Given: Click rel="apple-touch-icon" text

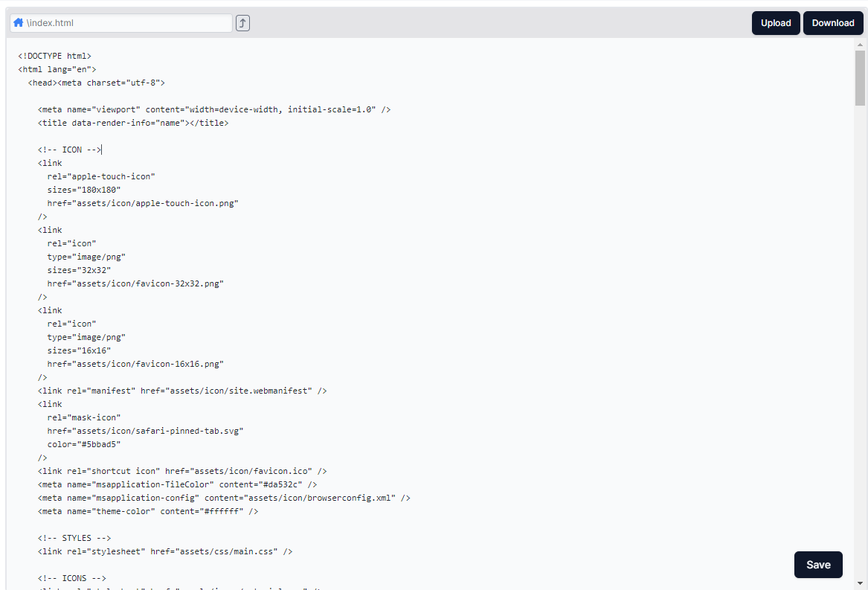Looking at the screenshot, I should pyautogui.click(x=101, y=176).
